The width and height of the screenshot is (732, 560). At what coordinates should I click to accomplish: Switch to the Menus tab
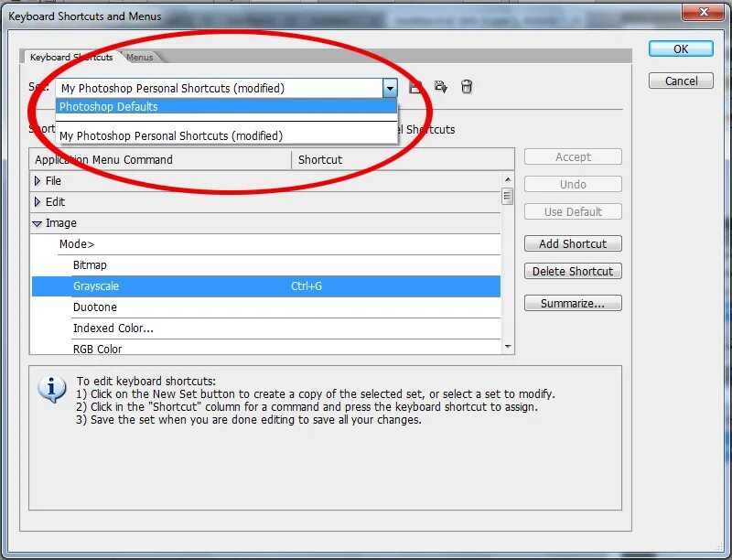tap(140, 57)
